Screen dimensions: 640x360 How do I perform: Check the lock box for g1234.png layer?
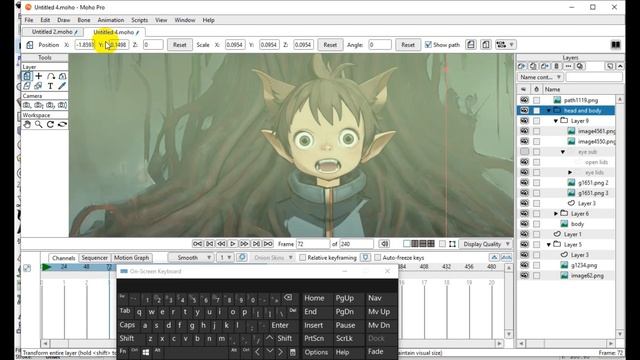(536, 265)
